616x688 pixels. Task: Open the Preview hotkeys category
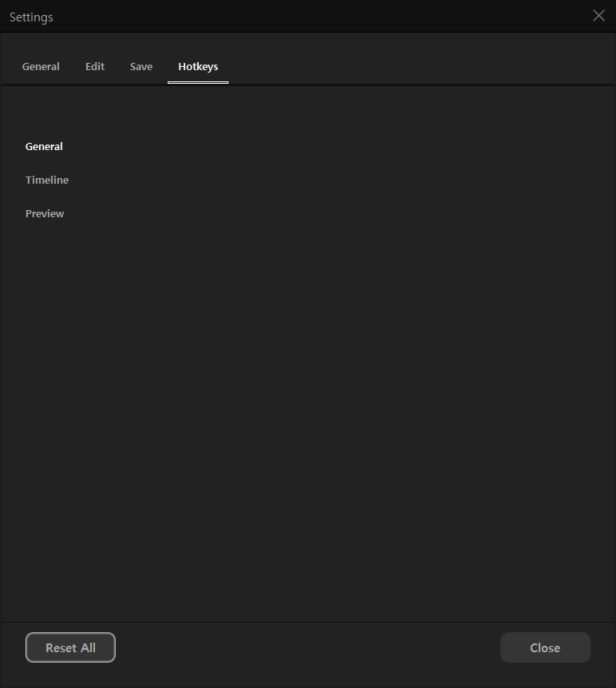tap(45, 214)
